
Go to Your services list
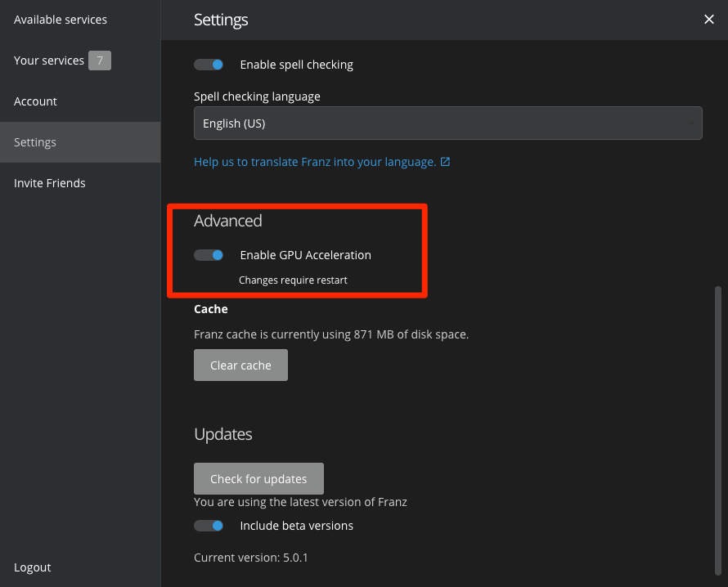pyautogui.click(x=49, y=60)
